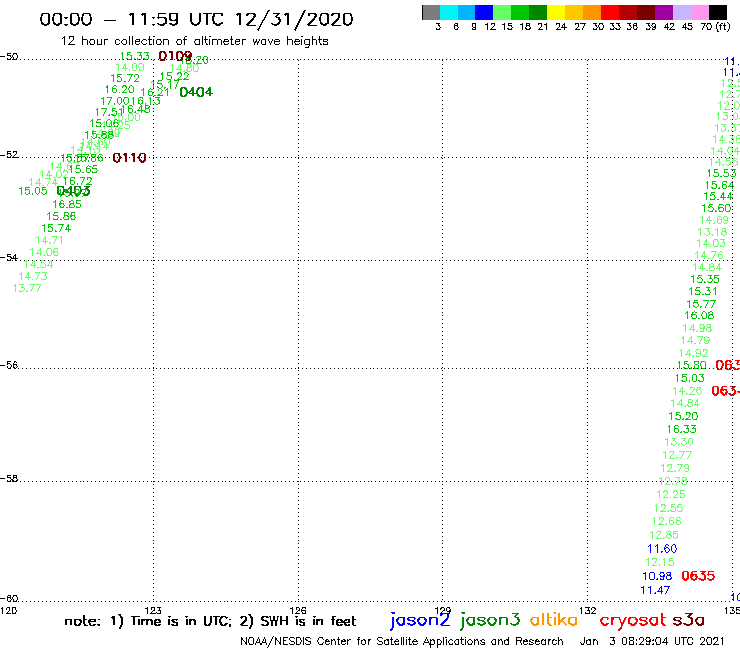Click the 'altika' satellite label

click(554, 620)
